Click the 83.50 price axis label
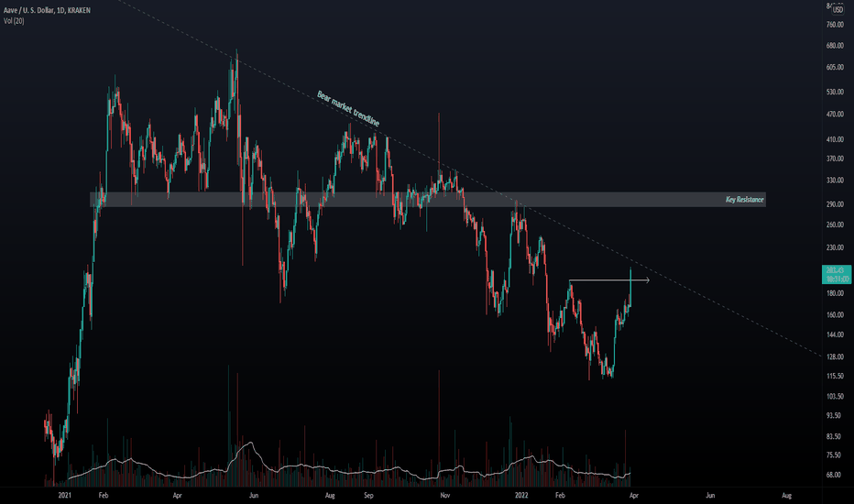This screenshot has height=504, width=854. coord(834,437)
